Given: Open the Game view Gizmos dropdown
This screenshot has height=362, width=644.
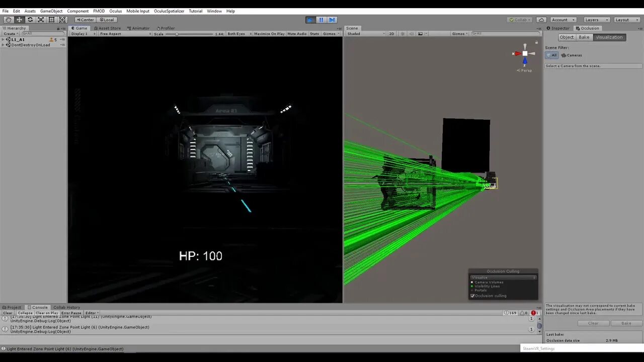Looking at the screenshot, I should pyautogui.click(x=331, y=34).
